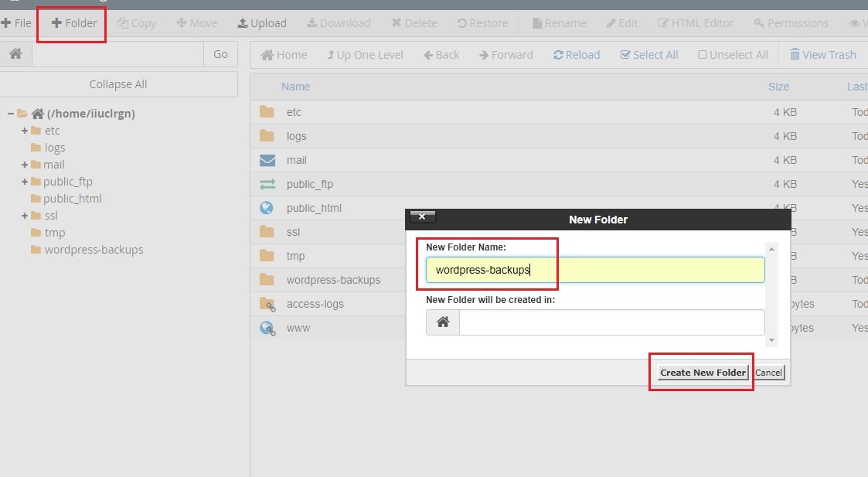Open the File menu
Screen dimensions: 868x477
[16, 22]
